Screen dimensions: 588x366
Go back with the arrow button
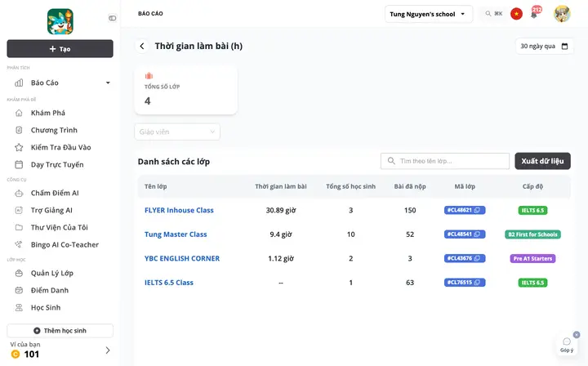[x=142, y=46]
